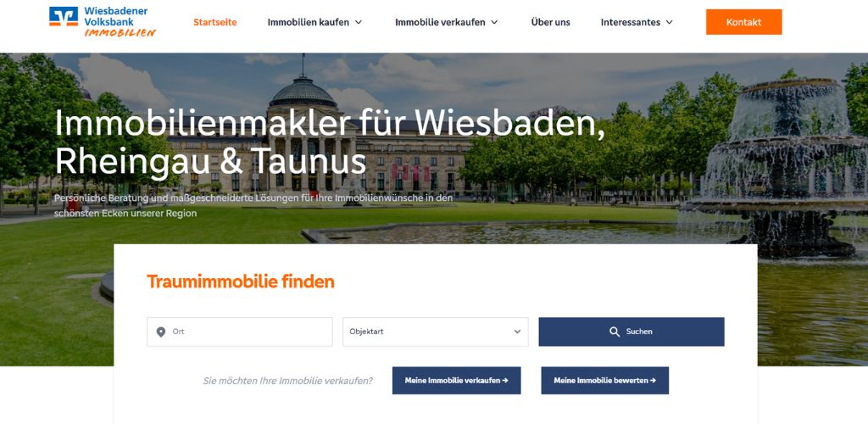868x424 pixels.
Task: Expand the Immobilien kaufen chevron
Action: click(359, 23)
